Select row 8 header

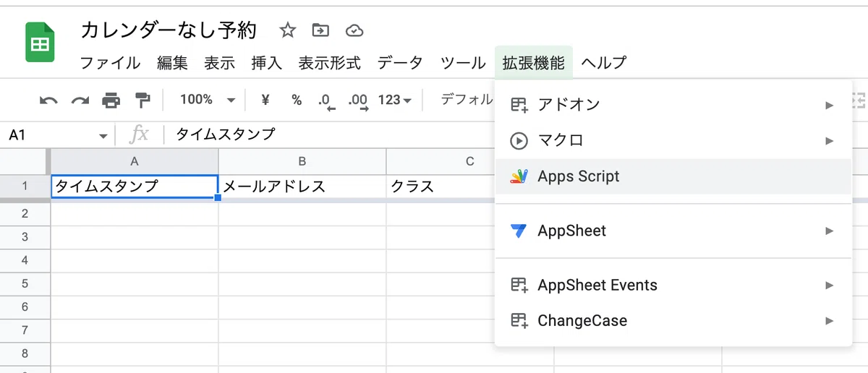25,353
